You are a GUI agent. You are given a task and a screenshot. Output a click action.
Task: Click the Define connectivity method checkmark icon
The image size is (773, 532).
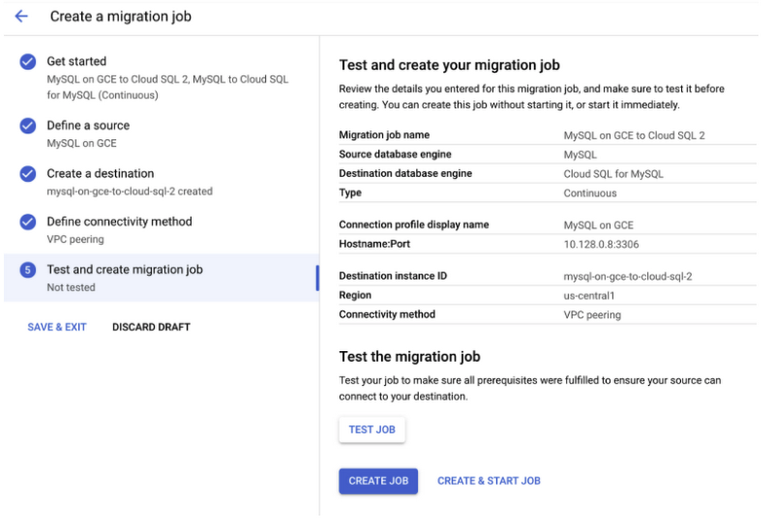(x=28, y=222)
